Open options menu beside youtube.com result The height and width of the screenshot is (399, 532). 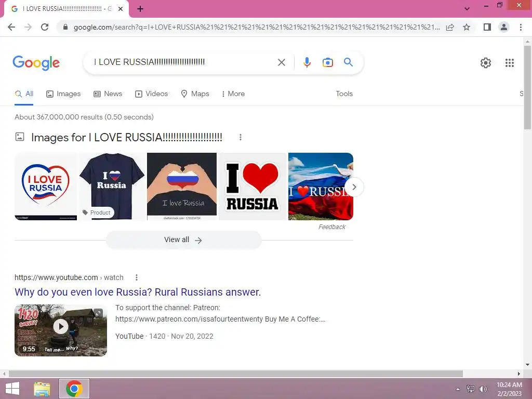(137, 277)
